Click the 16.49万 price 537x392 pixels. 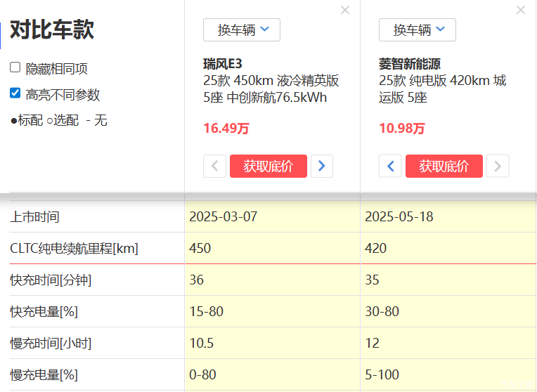(226, 129)
